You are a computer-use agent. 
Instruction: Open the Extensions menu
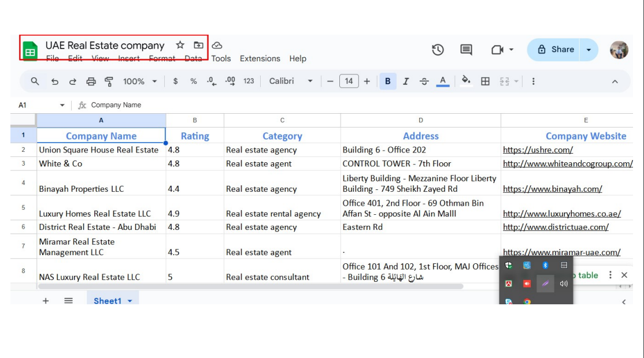260,59
